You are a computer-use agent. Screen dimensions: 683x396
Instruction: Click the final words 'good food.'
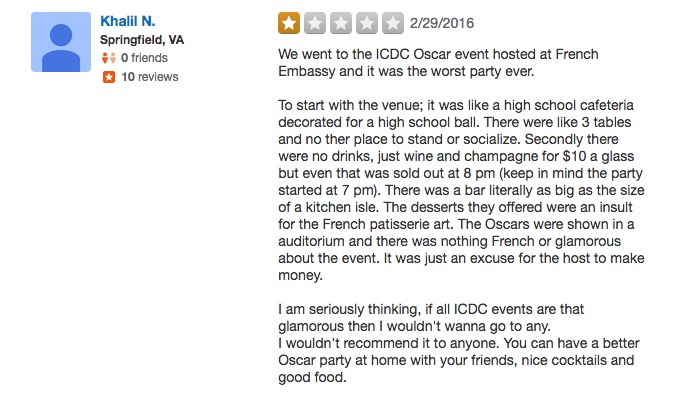tap(312, 377)
